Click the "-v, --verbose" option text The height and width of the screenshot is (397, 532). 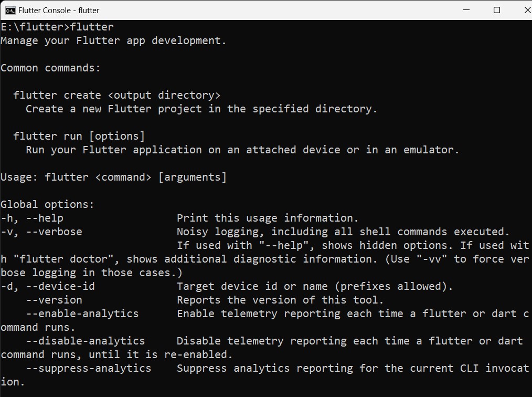click(x=41, y=232)
